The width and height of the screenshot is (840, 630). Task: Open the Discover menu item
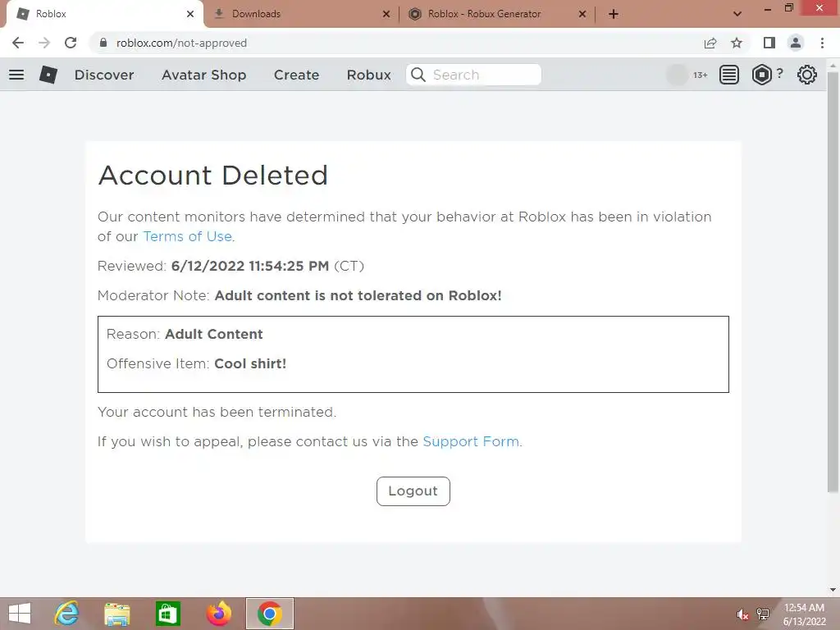(x=104, y=75)
